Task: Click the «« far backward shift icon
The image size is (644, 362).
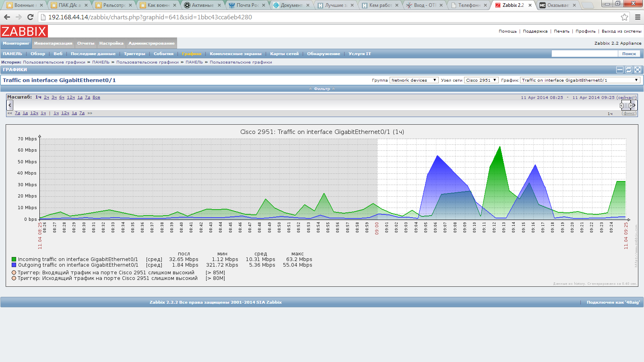Action: 10,113
